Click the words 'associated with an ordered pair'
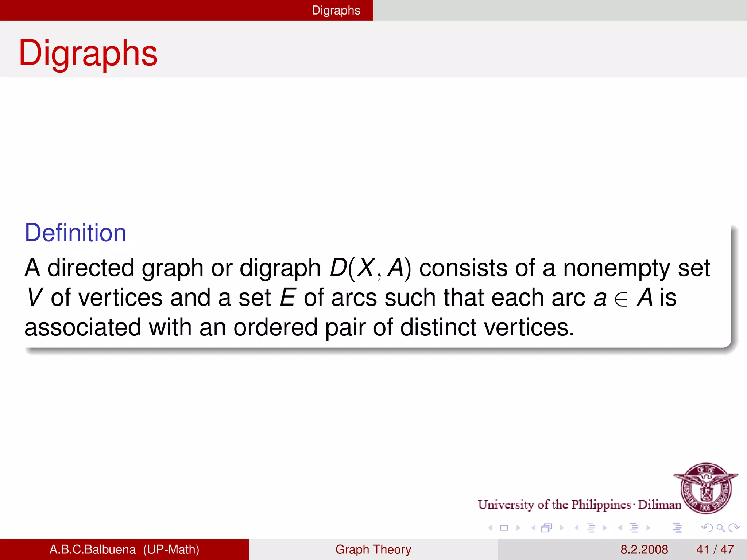The height and width of the screenshot is (560, 747). click(195, 327)
